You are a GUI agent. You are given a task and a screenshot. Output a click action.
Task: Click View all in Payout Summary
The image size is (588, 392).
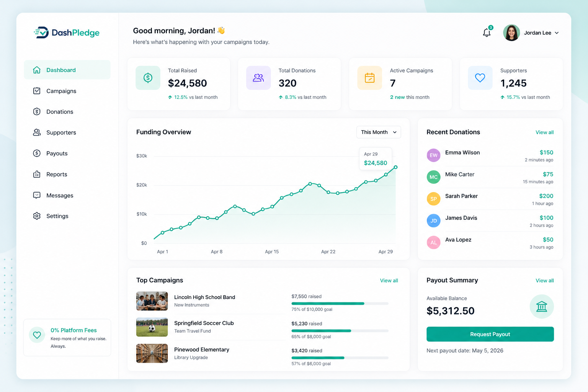(544, 281)
